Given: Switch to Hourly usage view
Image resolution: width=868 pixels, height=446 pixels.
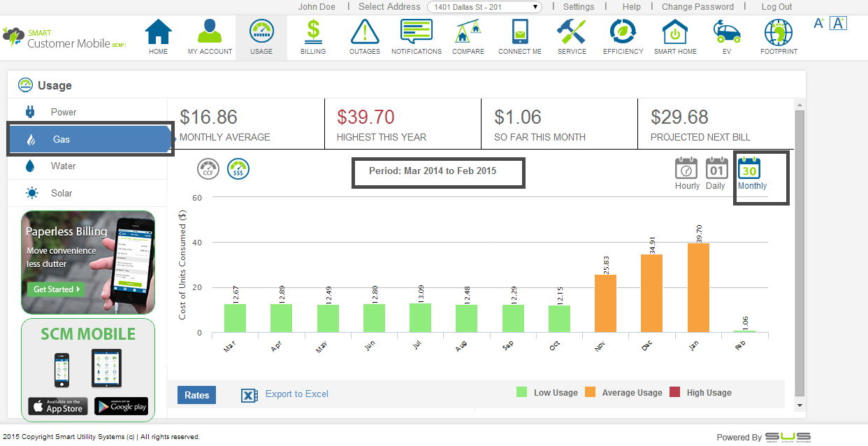Looking at the screenshot, I should (686, 173).
